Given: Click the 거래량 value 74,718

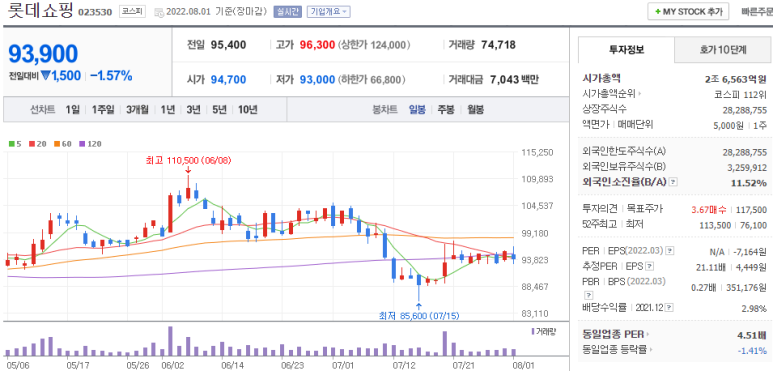Looking at the screenshot, I should point(498,45).
